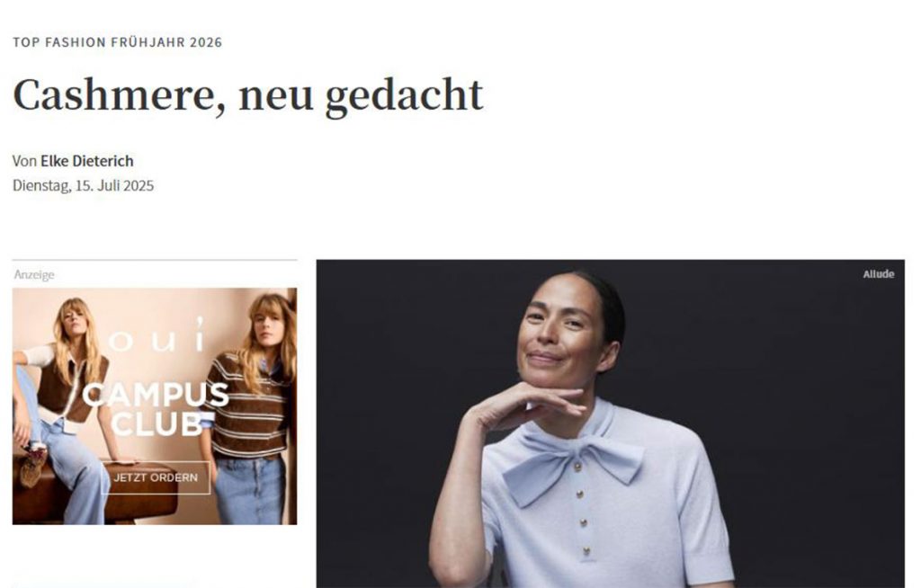
Task: Click the Anzeige label above the ad
Action: click(x=34, y=275)
